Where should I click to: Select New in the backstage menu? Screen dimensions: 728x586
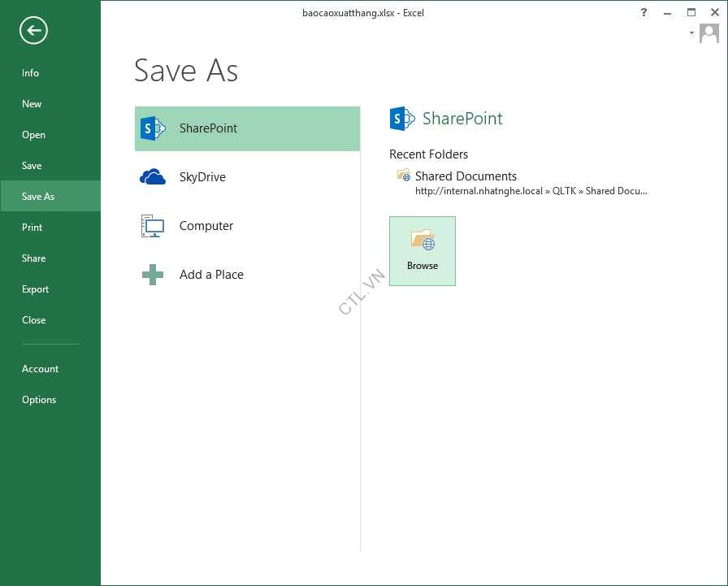point(32,104)
